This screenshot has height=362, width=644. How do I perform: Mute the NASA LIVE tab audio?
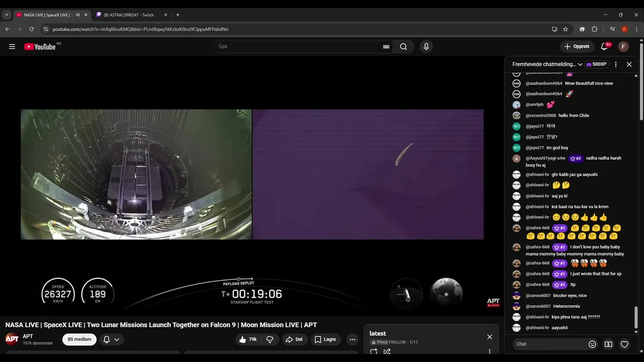(77, 15)
